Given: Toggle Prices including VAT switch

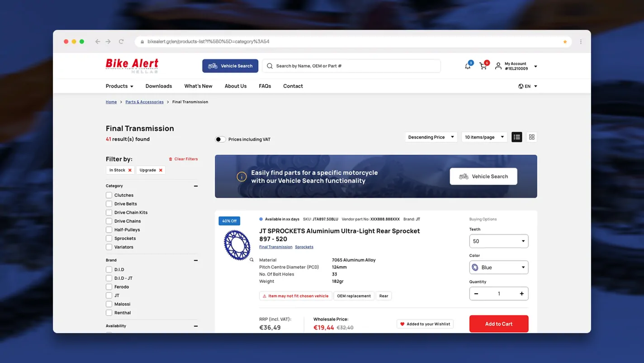Looking at the screenshot, I should (220, 139).
